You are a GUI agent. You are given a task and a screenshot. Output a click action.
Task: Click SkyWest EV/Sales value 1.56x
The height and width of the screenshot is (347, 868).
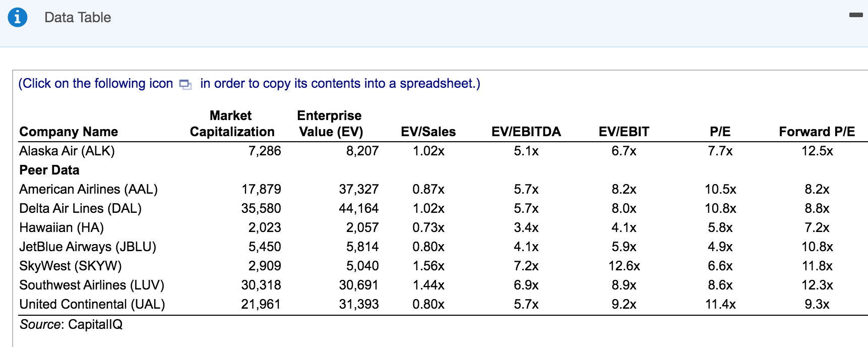428,266
